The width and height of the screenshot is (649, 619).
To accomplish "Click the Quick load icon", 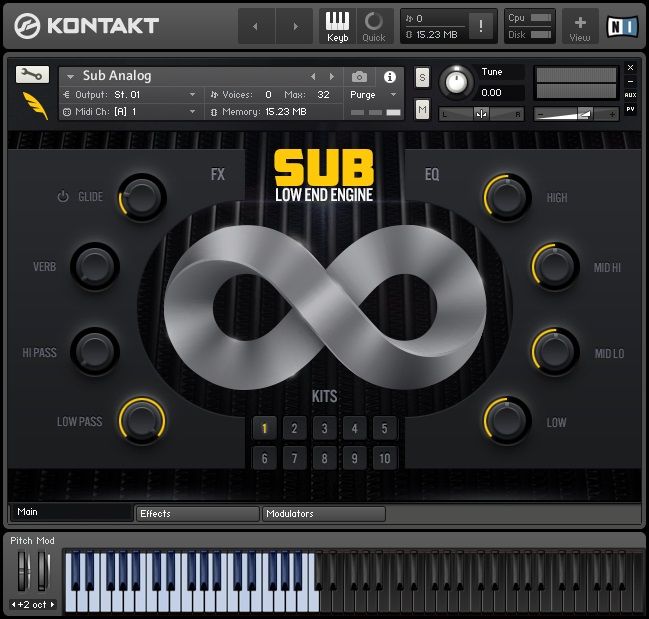I will (373, 25).
